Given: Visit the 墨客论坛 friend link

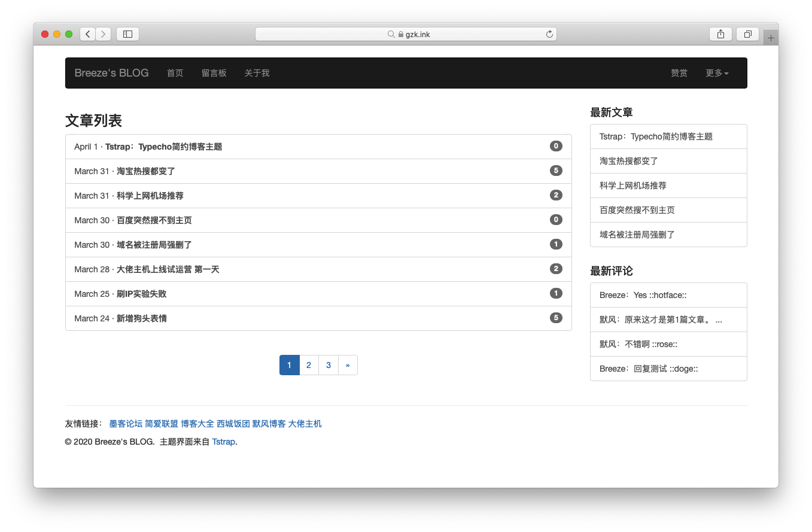Looking at the screenshot, I should coord(126,423).
